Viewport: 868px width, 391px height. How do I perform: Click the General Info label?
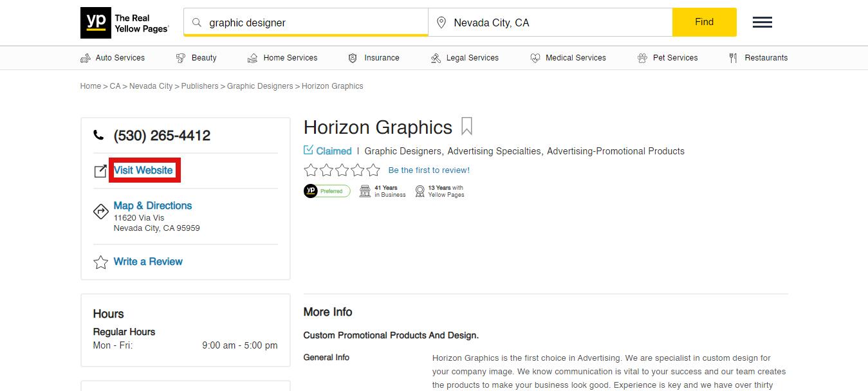click(x=327, y=358)
